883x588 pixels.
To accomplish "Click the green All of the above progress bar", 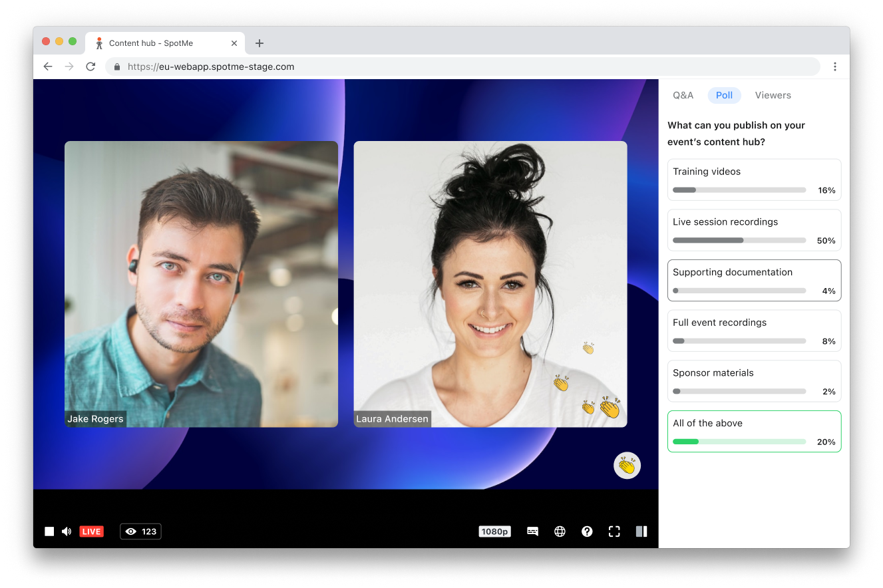I will [x=739, y=442].
